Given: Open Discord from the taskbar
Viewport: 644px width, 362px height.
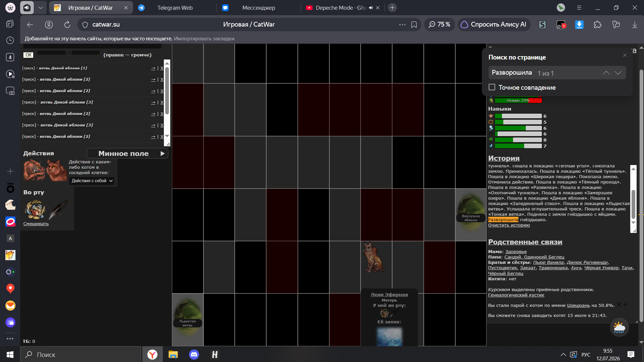Looking at the screenshot, I should pyautogui.click(x=194, y=354).
